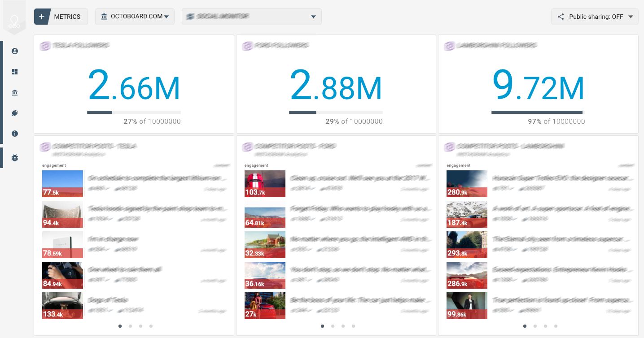This screenshot has width=644, height=338.
Task: Click 'engagement' label above 280.9k thumbnail
Action: (x=458, y=165)
